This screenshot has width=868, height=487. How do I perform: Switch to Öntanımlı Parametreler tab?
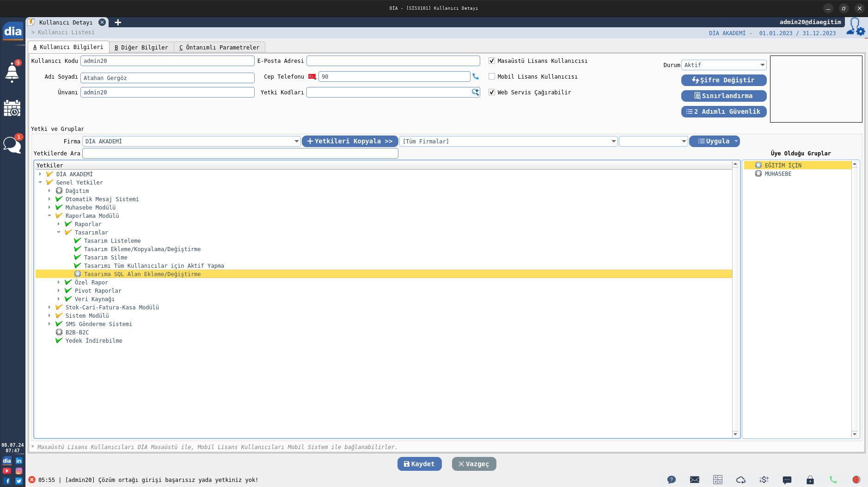click(x=220, y=47)
